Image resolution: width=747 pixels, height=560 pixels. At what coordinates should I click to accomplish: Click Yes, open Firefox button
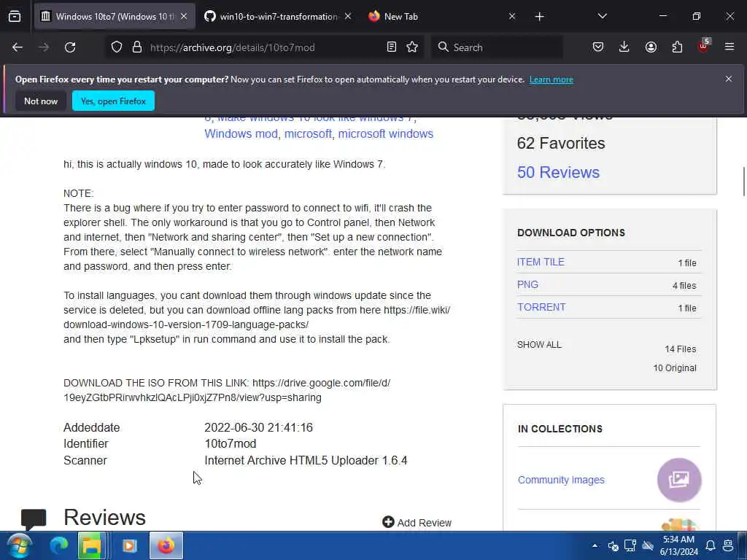(x=113, y=101)
